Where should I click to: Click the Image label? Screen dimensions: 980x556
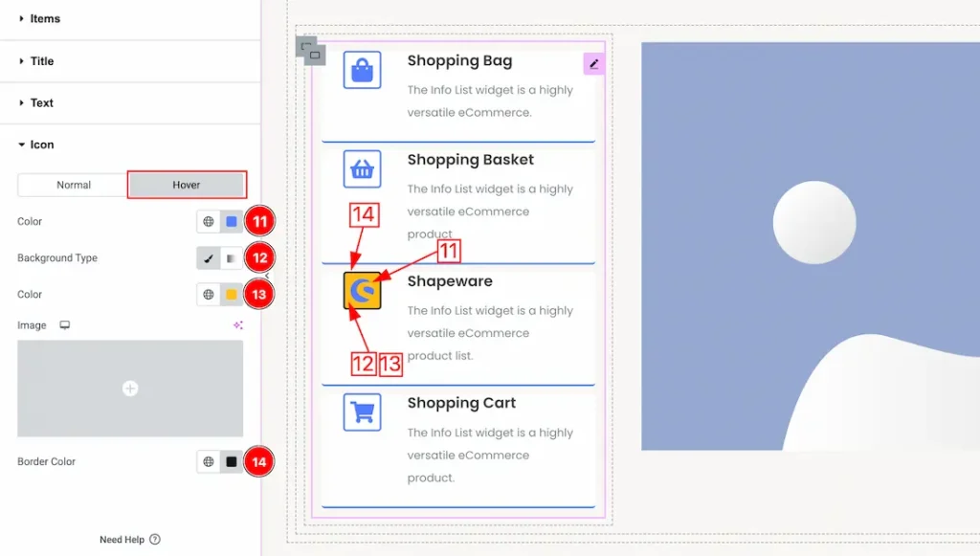32,325
